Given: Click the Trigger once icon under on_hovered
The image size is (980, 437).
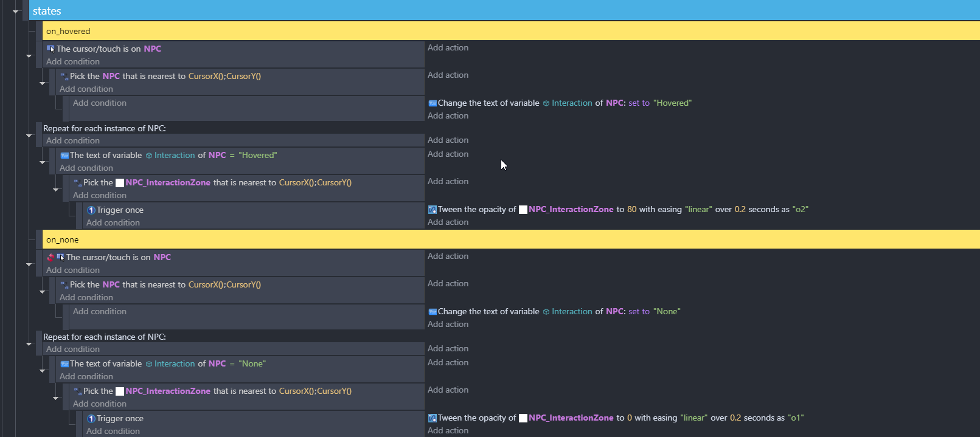Looking at the screenshot, I should point(91,210).
